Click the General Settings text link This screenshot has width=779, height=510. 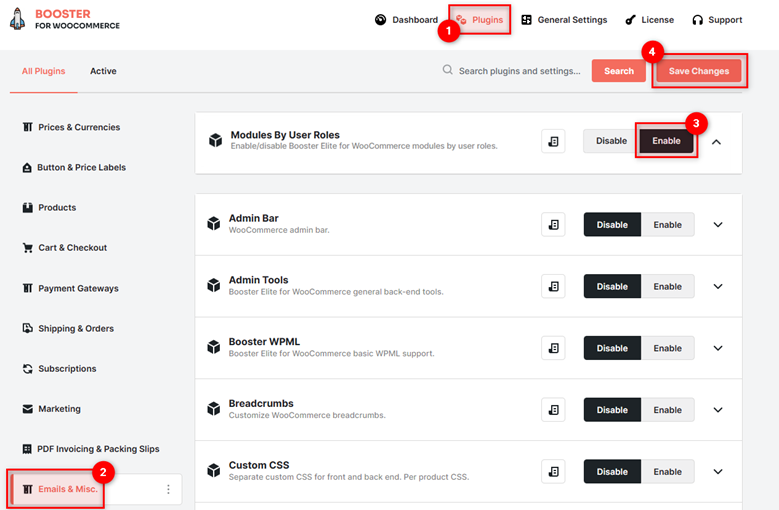[x=572, y=20]
